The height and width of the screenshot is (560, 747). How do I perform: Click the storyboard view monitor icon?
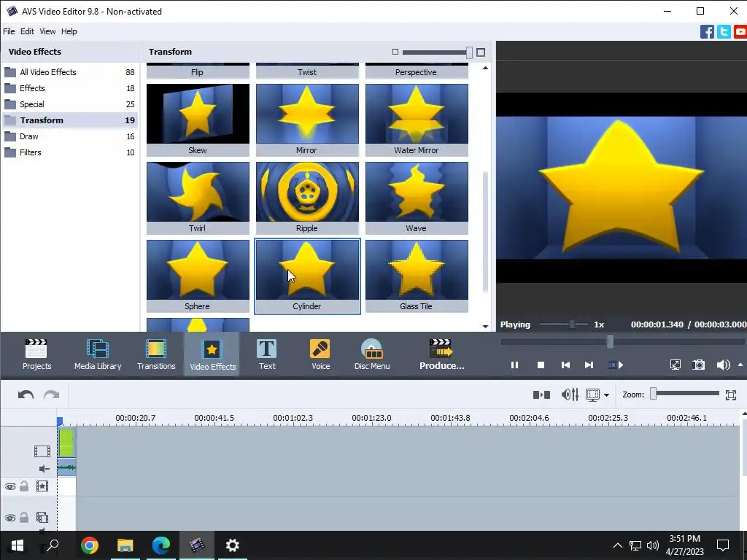(592, 394)
